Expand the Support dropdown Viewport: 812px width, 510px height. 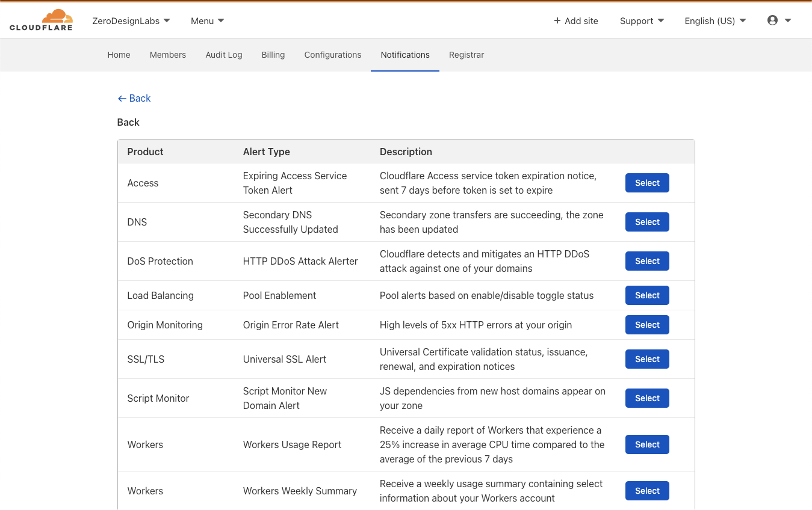tap(642, 21)
